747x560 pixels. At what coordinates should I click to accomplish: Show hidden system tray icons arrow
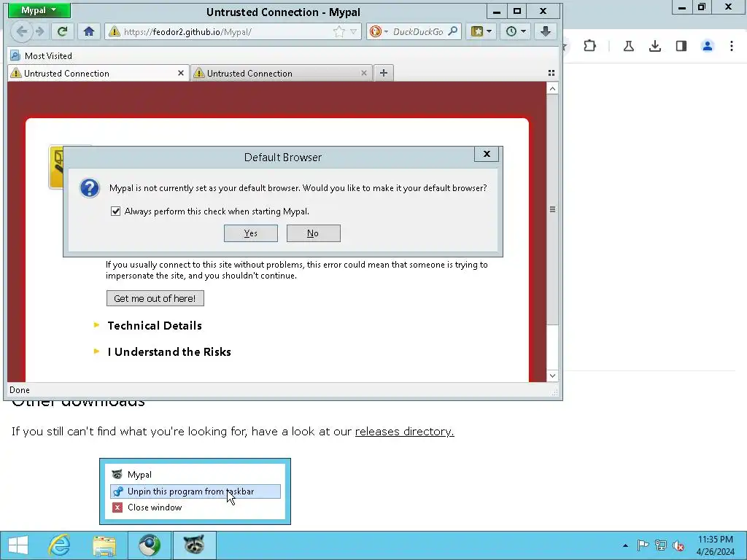point(625,545)
